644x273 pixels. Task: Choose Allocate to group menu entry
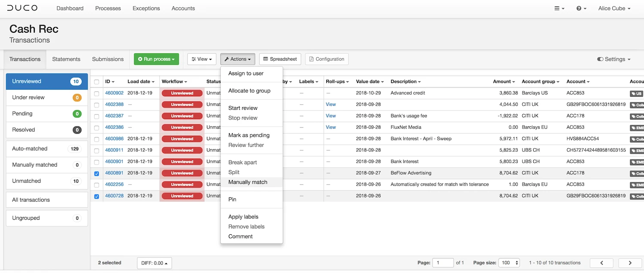pos(252,91)
